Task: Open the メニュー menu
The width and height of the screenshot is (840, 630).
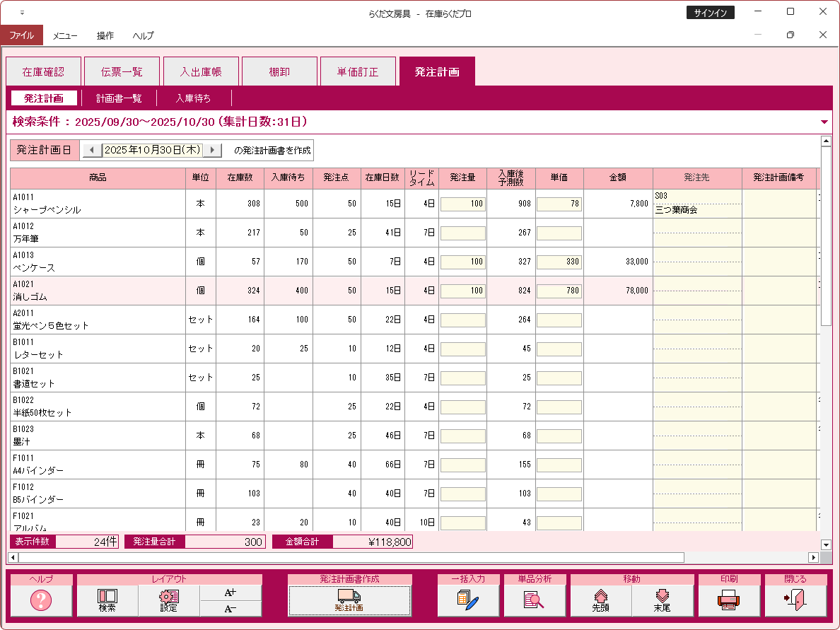Action: coord(65,35)
